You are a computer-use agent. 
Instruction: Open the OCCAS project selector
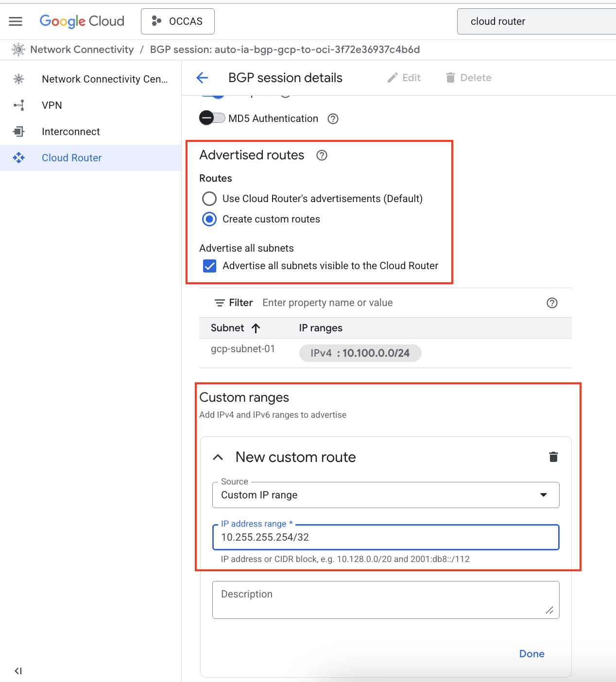pos(177,21)
